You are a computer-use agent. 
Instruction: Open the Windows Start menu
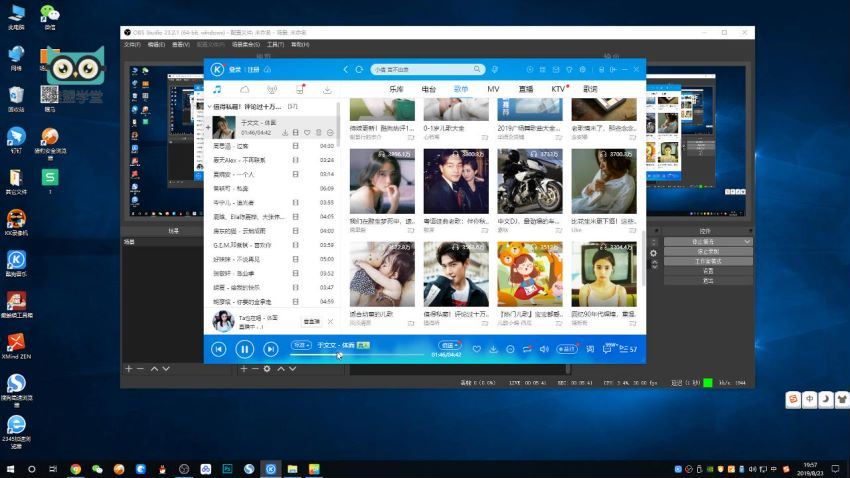(10, 469)
